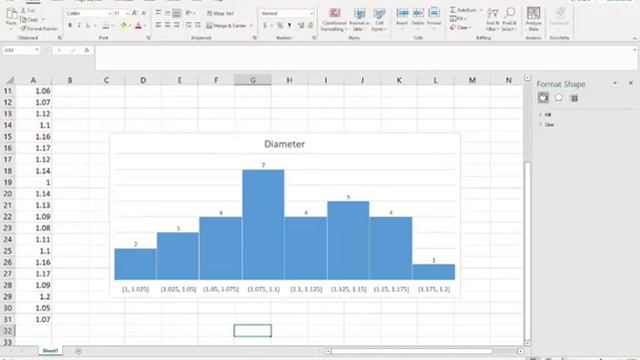Screen dimensions: 640x360
Task: Align text to the right
Action: [176, 25]
